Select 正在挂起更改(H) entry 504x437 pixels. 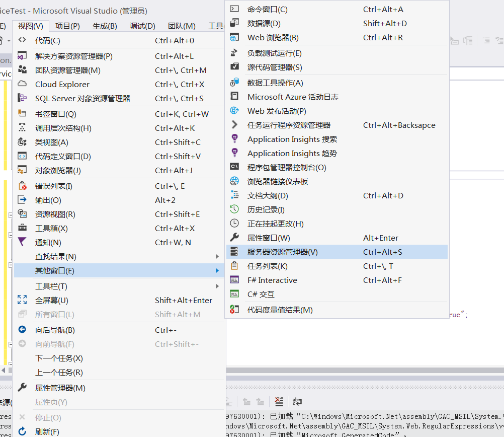[x=337, y=224]
